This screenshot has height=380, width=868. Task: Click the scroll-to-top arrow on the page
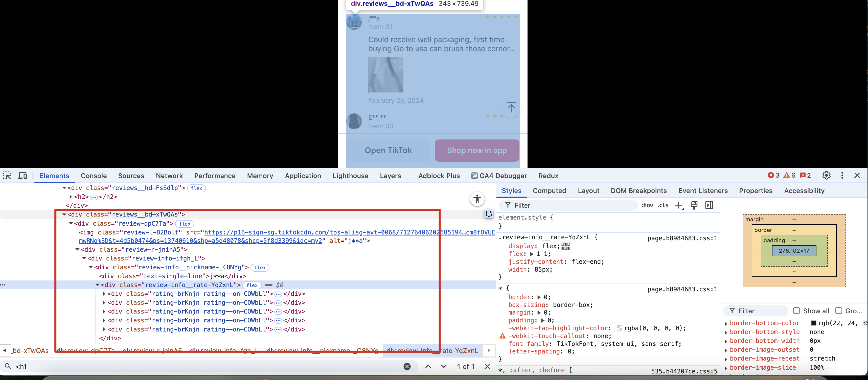click(511, 107)
